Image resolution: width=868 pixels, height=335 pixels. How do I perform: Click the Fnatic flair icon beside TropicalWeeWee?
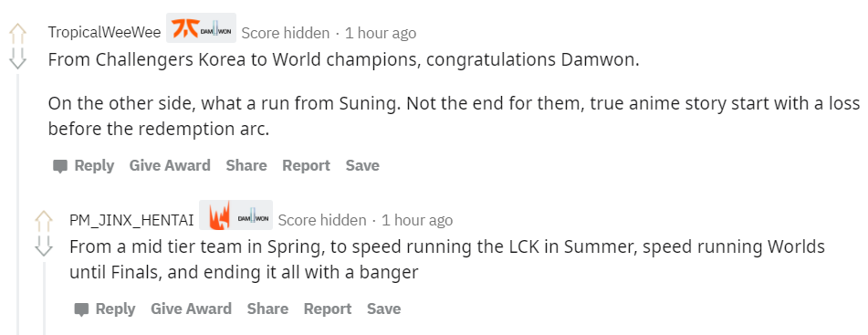click(x=185, y=27)
